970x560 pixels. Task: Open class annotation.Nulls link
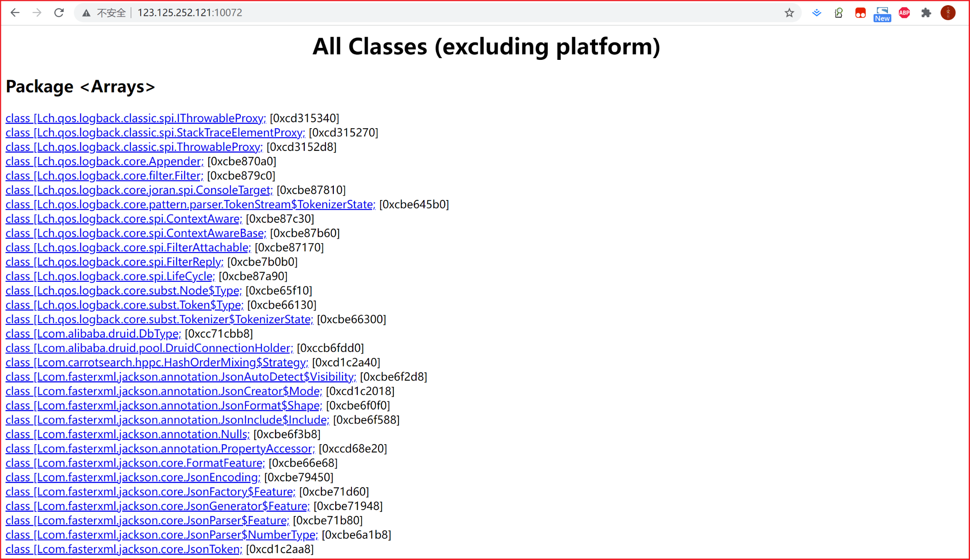pos(127,434)
